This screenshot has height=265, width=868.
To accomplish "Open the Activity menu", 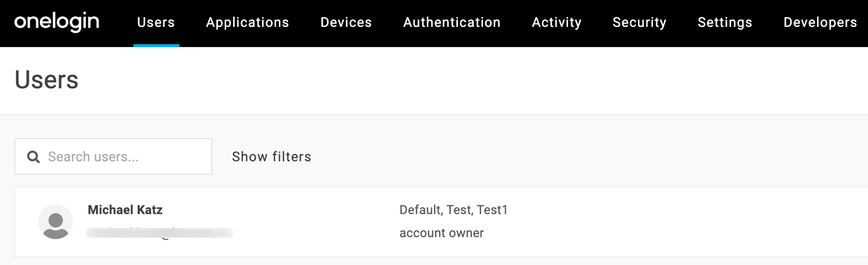I will [556, 22].
